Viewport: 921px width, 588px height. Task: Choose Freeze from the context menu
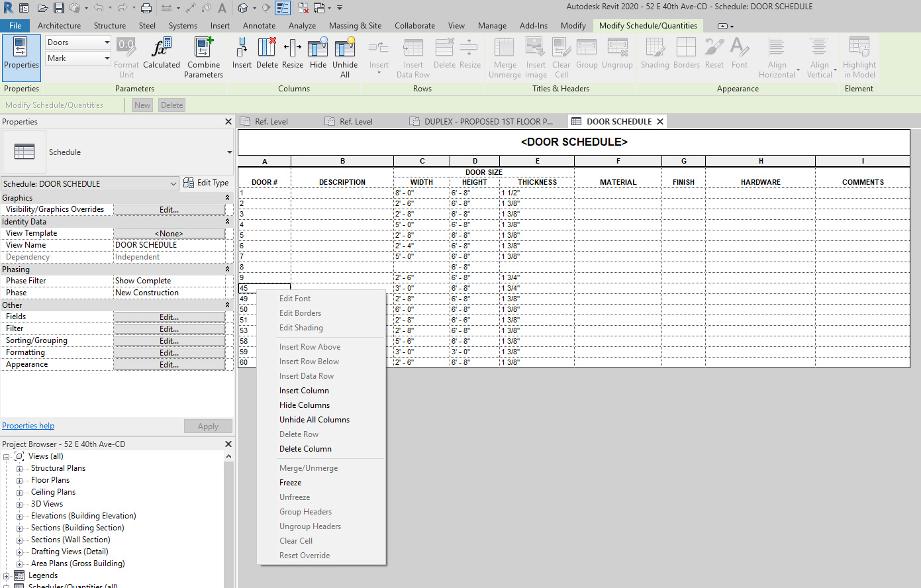[290, 483]
